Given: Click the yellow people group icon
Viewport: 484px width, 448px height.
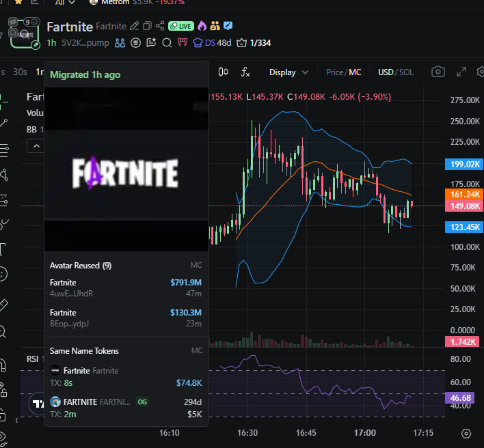Looking at the screenshot, I should coord(215,26).
